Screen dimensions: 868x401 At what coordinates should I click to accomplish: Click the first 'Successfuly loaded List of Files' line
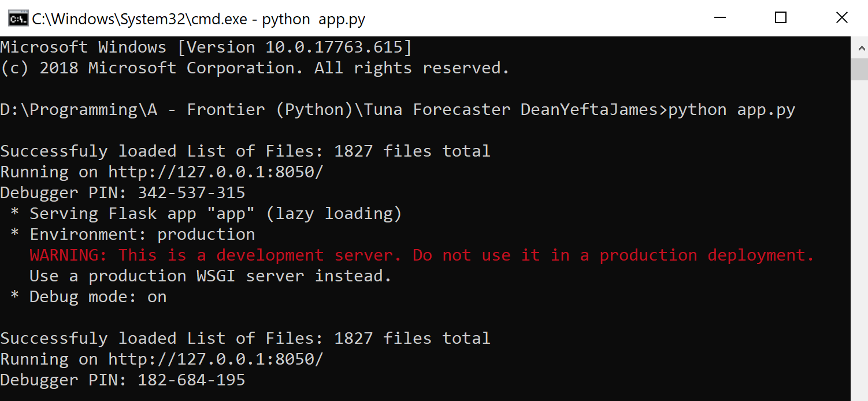click(245, 151)
